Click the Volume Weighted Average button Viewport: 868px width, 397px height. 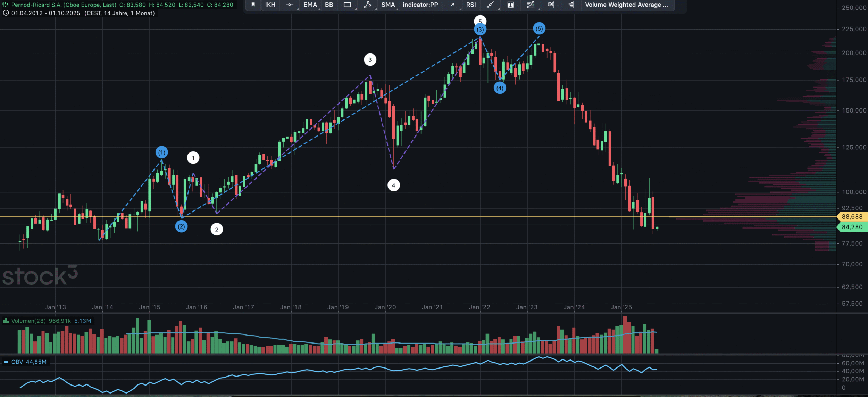pos(626,5)
